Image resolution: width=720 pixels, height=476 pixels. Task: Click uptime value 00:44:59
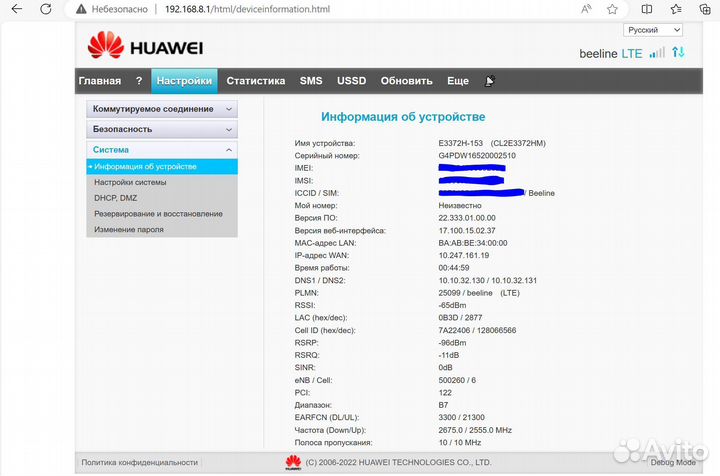tap(454, 268)
